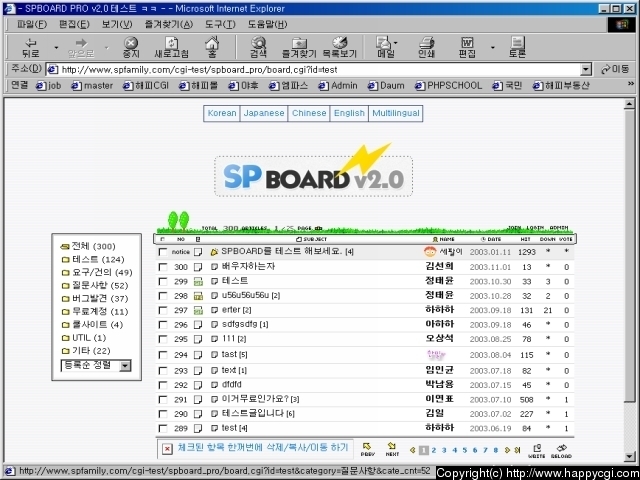640x480 pixels.
Task: Click the vertical scrollbar up arrow
Action: [x=629, y=104]
